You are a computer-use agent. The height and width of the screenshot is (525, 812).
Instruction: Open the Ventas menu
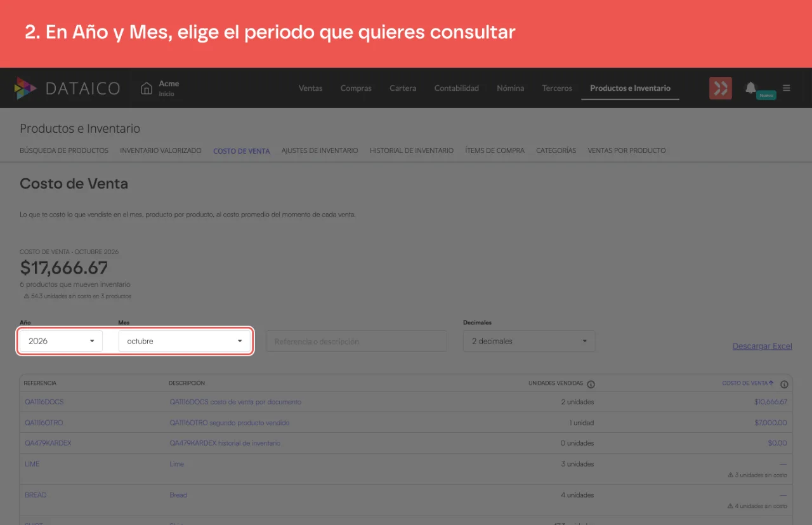point(311,88)
